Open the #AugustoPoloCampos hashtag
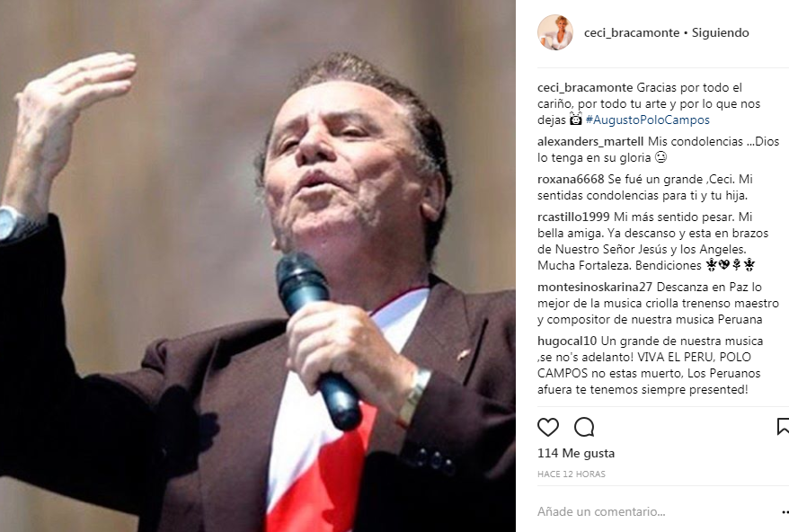The height and width of the screenshot is (532, 789). (648, 120)
